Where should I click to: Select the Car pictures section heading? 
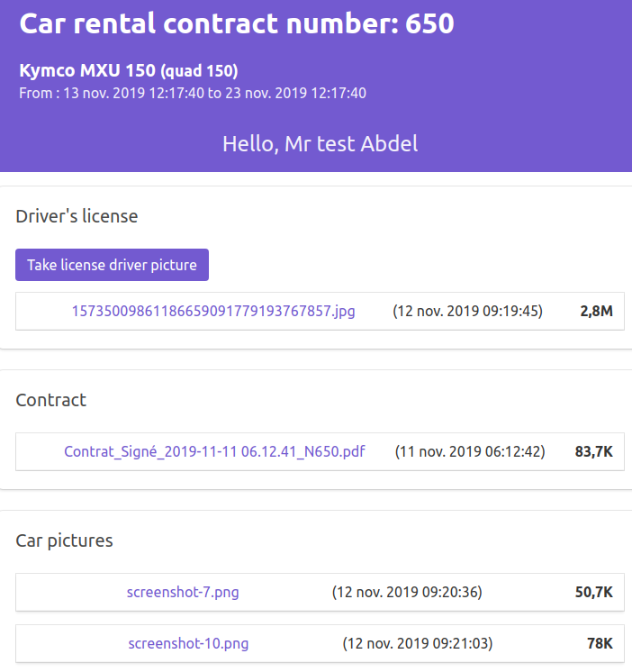pos(65,540)
